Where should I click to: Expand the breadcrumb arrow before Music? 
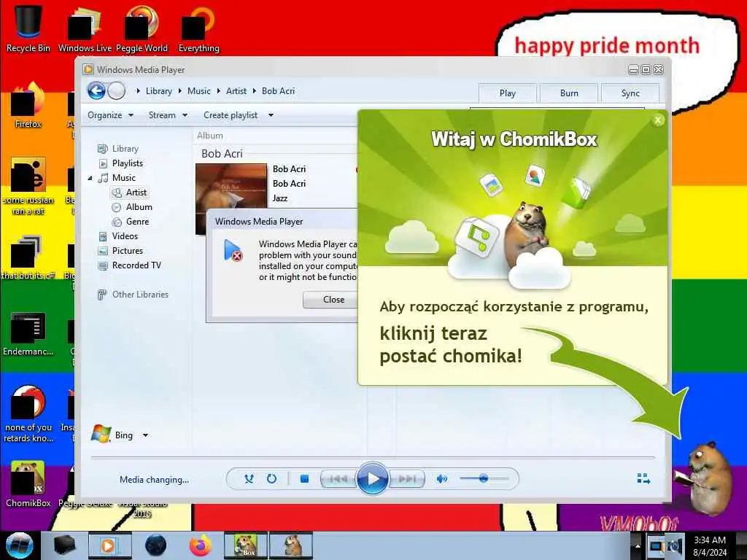coord(180,91)
